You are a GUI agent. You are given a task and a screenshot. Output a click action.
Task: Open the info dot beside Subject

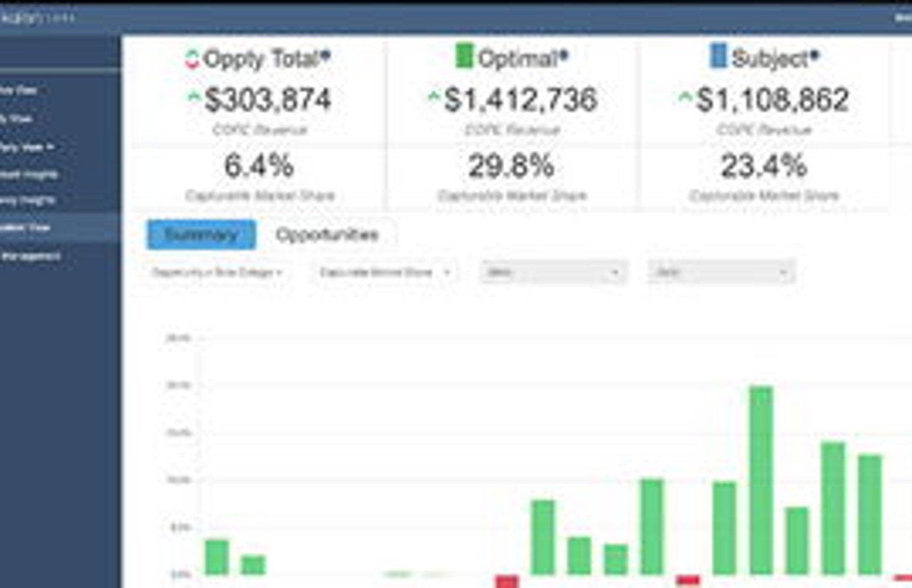point(814,55)
